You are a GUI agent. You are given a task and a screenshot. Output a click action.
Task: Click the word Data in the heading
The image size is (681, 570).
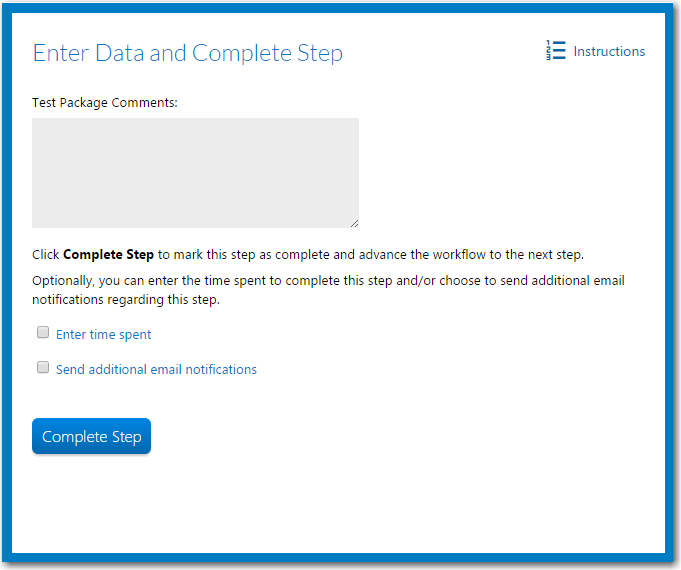pos(119,53)
